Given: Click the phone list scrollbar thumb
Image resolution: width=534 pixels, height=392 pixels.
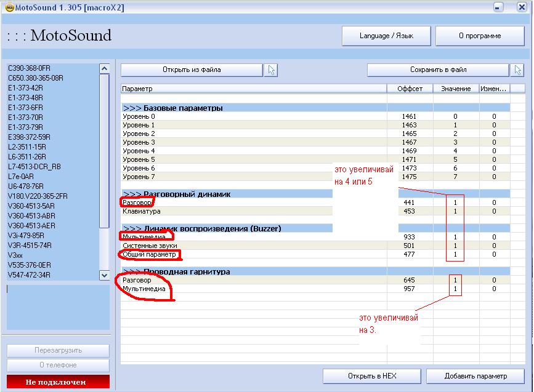Looking at the screenshot, I should point(104,151).
